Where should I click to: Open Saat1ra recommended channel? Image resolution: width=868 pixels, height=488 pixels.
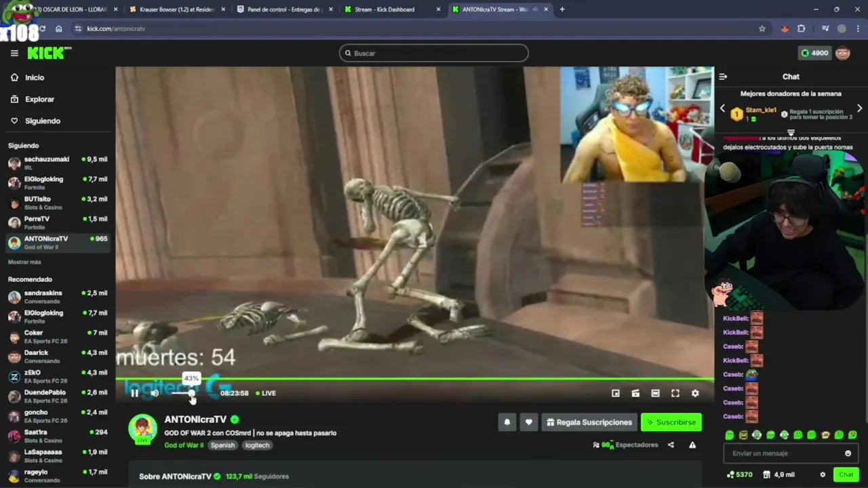(58, 436)
